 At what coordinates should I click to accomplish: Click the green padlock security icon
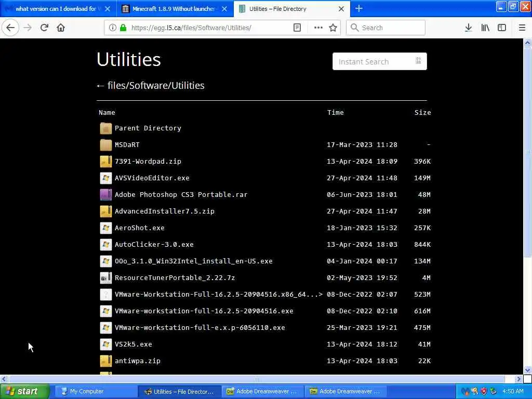tap(123, 28)
